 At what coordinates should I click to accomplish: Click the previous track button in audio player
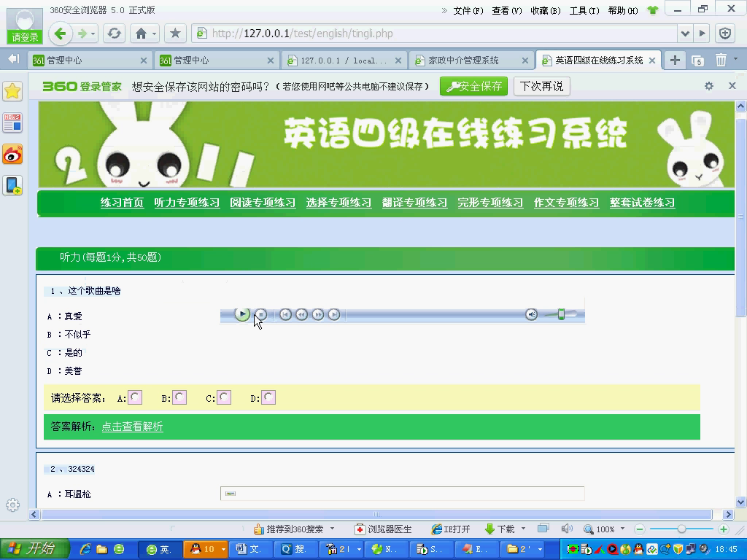[x=285, y=314]
